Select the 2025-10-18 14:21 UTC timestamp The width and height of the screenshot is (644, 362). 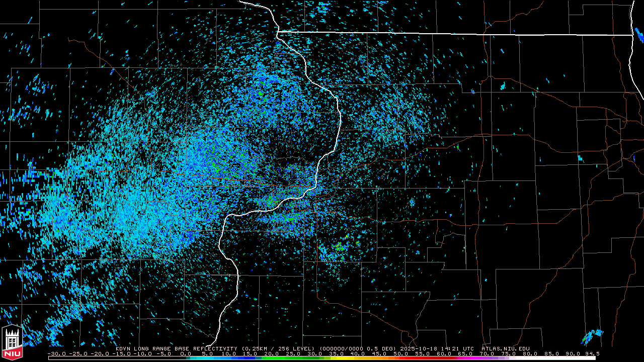tap(437, 348)
